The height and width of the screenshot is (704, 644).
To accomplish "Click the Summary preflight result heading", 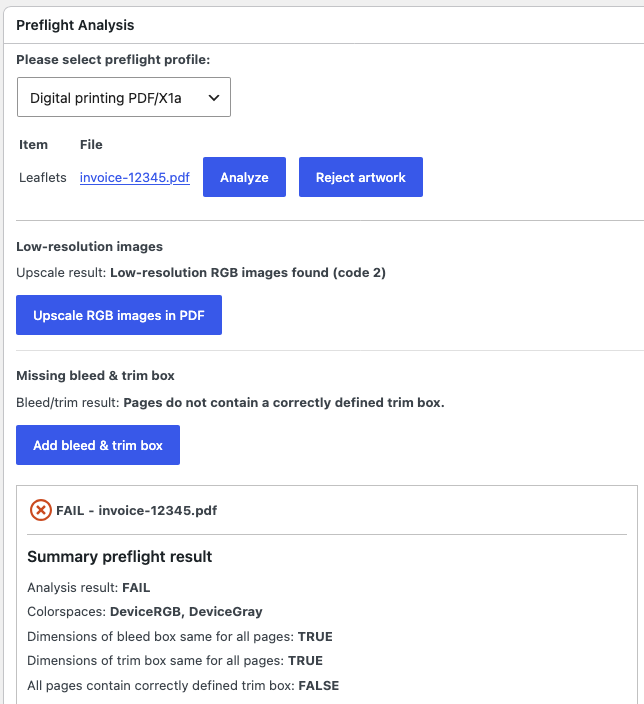I will click(x=119, y=557).
